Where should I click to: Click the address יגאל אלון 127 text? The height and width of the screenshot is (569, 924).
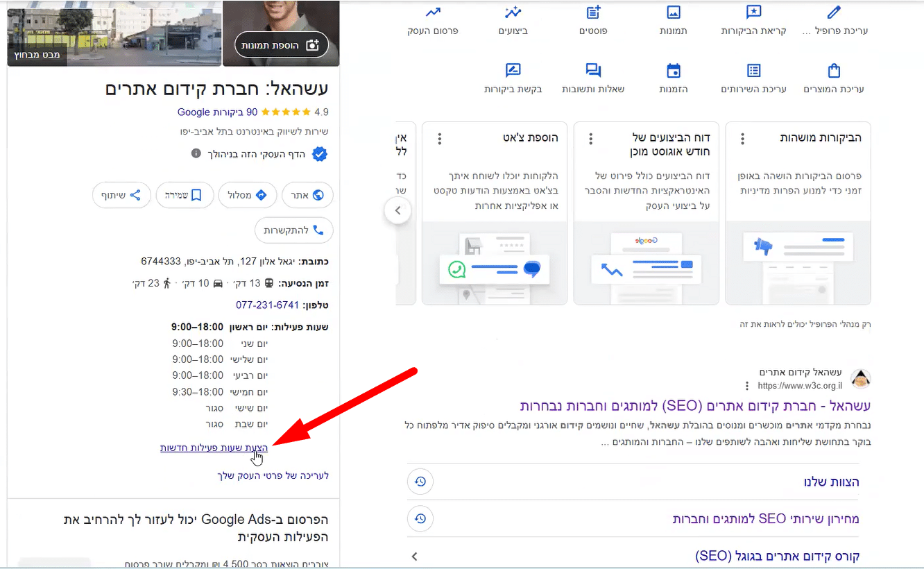219,262
